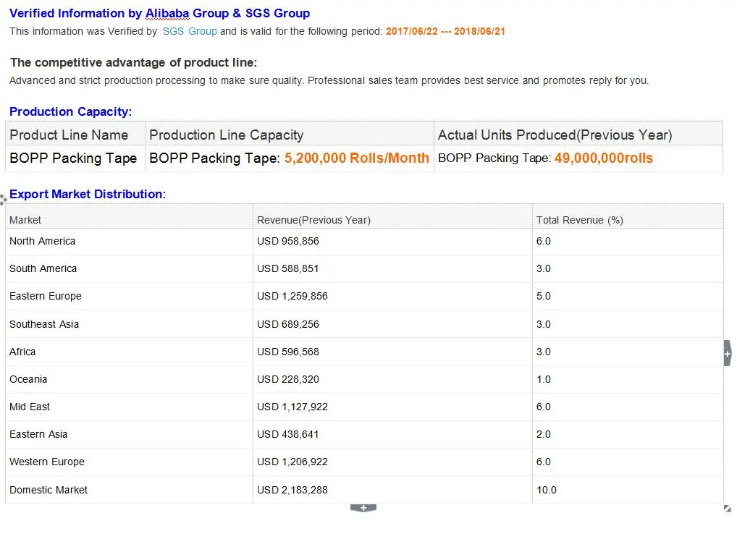Click the underlined Alibaba word in heading
Image resolution: width=737 pixels, height=560 pixels.
(x=167, y=13)
